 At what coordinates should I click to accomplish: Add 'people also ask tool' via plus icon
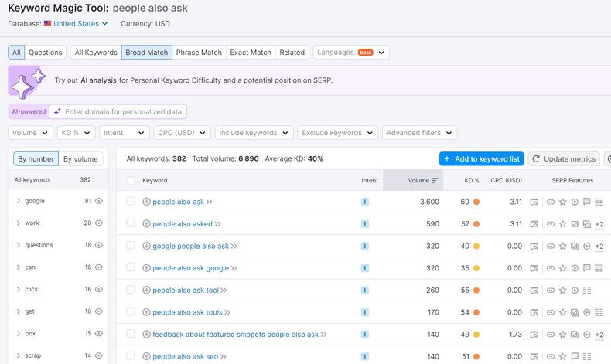click(146, 290)
